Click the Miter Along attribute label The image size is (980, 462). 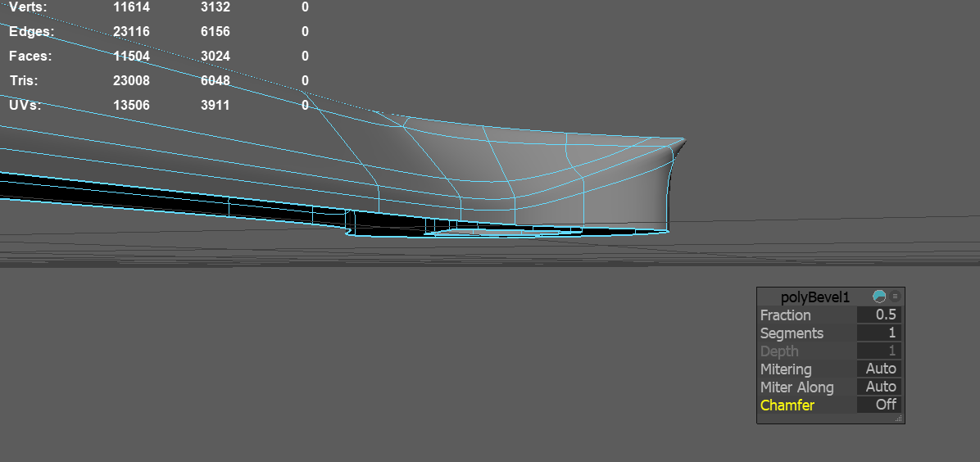coord(797,387)
